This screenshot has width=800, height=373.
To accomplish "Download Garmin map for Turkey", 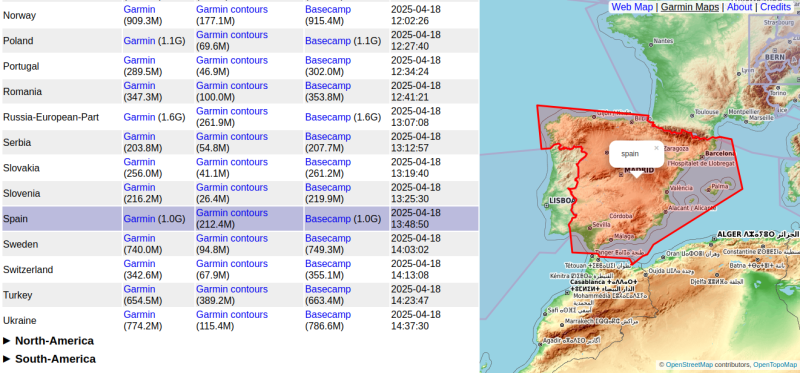I will 139,289.
